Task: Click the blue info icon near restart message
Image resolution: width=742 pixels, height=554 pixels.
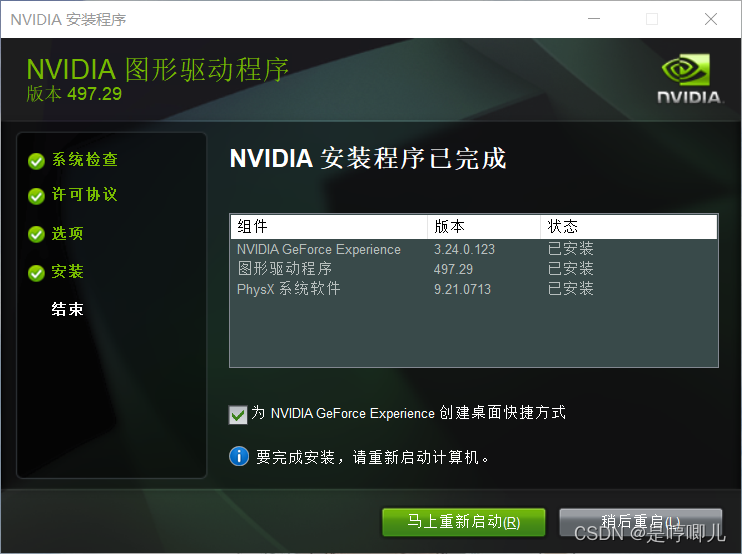Action: [x=239, y=457]
